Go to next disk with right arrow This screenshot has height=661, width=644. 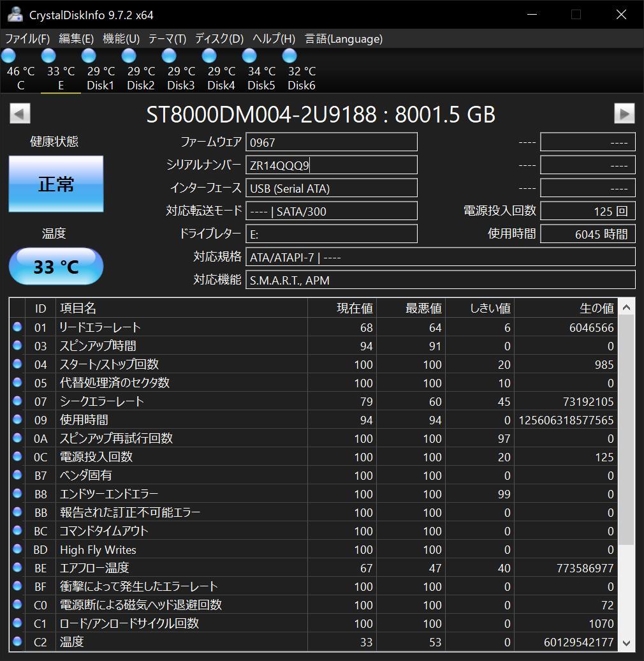pos(624,114)
